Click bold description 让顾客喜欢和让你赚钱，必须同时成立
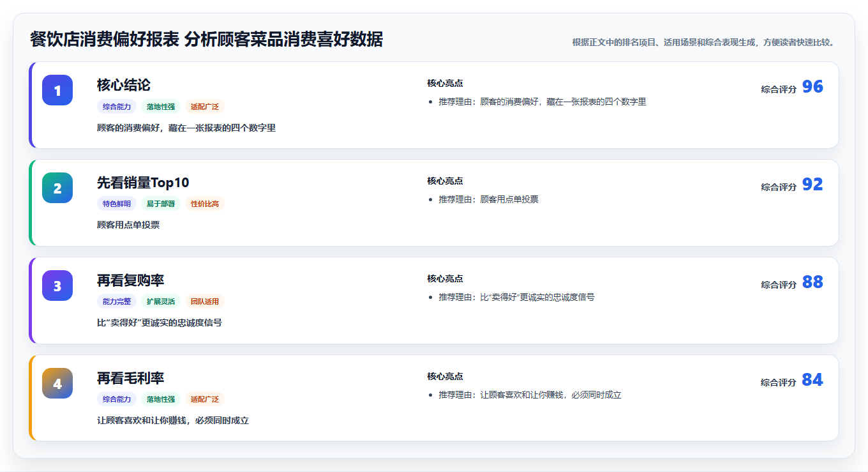 173,420
